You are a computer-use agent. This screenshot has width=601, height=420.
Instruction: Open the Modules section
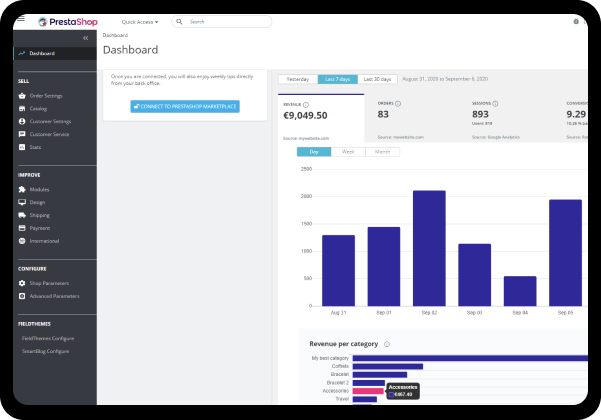(40, 189)
